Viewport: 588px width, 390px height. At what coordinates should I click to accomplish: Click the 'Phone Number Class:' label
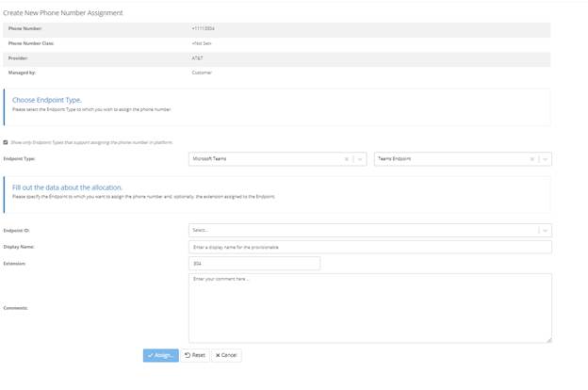tap(31, 43)
